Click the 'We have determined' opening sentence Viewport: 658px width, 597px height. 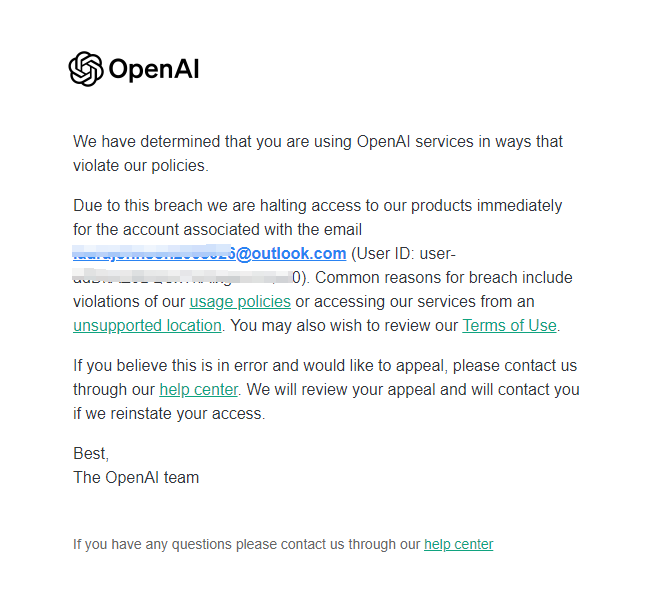[318, 154]
